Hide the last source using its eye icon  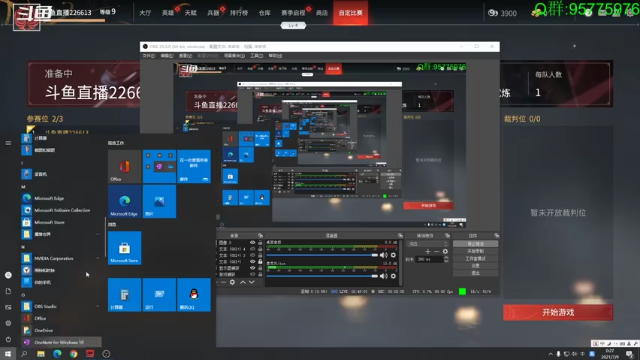tap(253, 275)
